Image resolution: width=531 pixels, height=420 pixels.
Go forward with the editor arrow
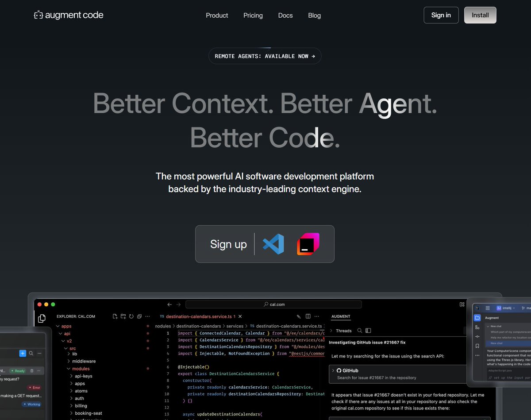point(178,304)
